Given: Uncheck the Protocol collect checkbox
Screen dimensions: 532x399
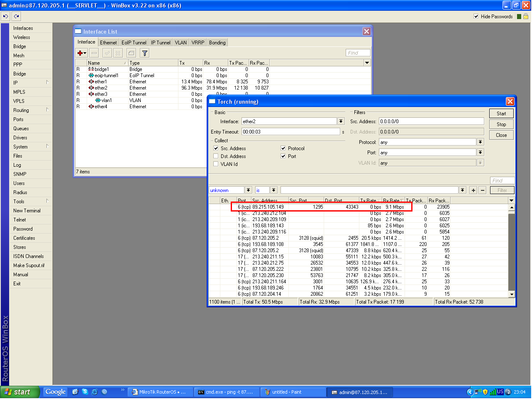Looking at the screenshot, I should point(283,148).
